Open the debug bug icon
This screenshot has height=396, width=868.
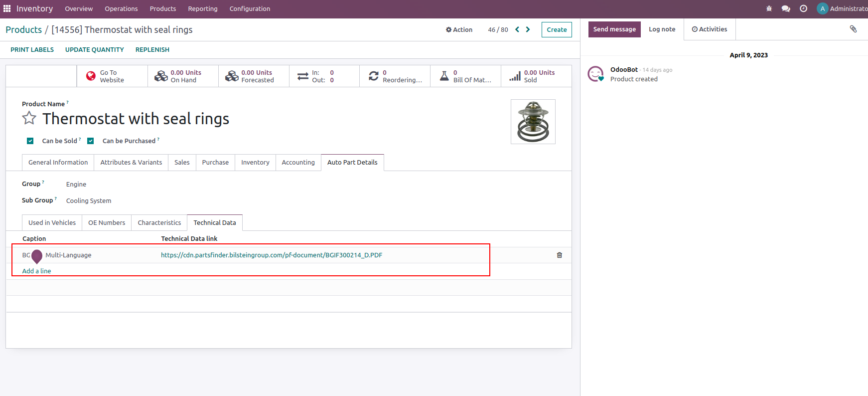[769, 8]
